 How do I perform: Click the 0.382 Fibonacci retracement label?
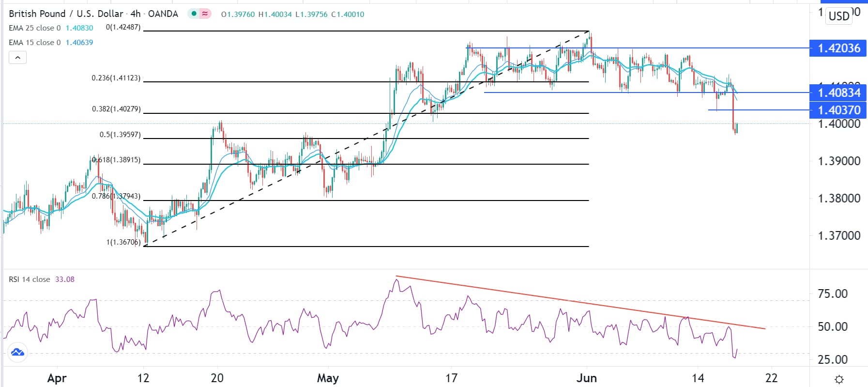[116, 109]
